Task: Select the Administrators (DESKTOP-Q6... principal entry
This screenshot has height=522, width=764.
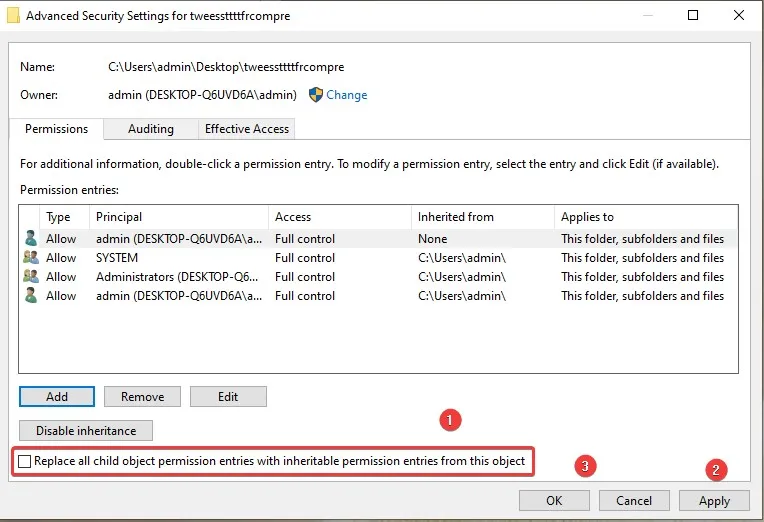Action: tap(177, 277)
